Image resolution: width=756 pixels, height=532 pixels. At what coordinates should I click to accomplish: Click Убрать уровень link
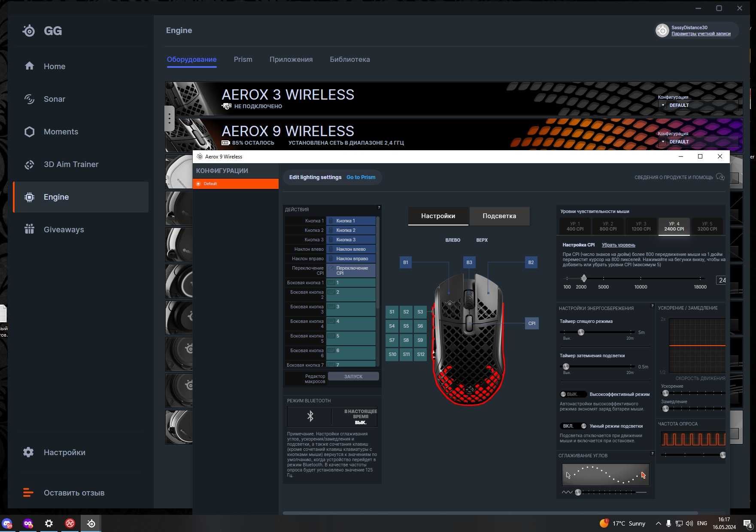click(x=618, y=245)
